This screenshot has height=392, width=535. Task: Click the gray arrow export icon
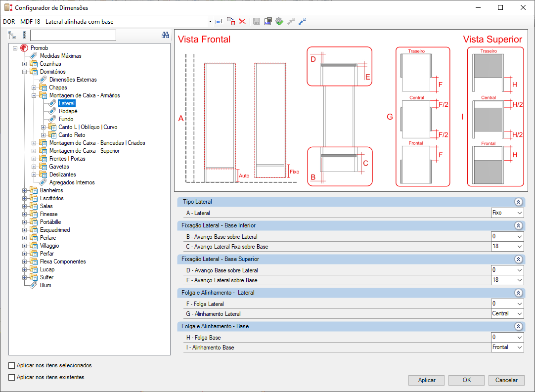tap(291, 21)
